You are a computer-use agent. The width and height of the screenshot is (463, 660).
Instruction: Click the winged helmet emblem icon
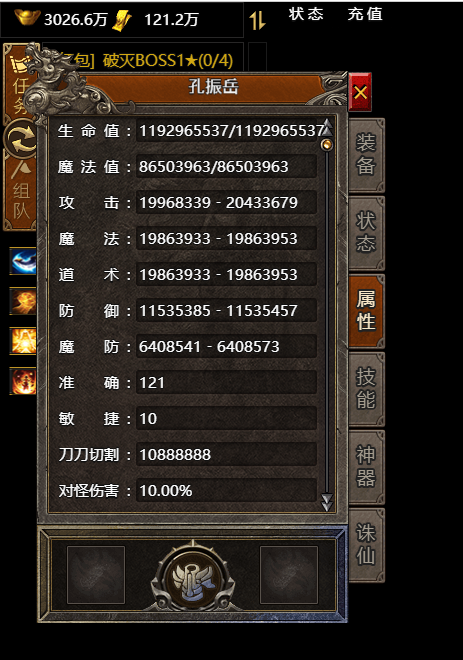(x=193, y=576)
